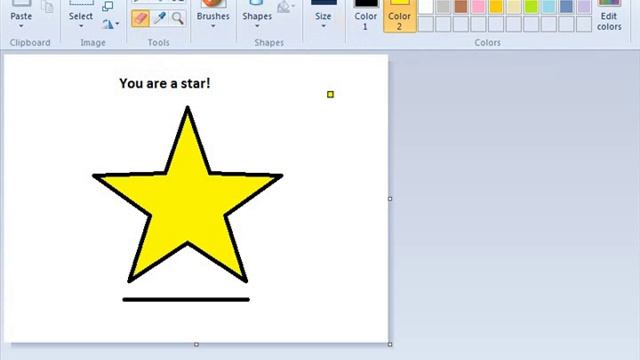Click the shape Fill icon

[x=283, y=7]
